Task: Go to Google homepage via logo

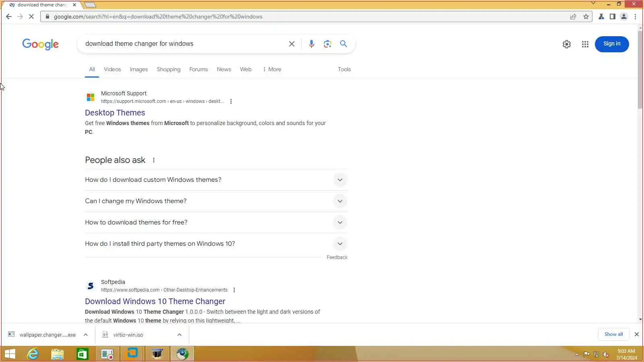Action: click(40, 44)
